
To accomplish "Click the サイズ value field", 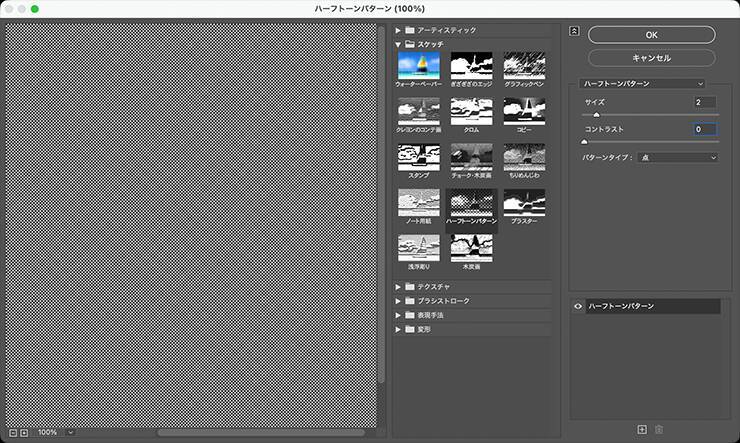I will [705, 102].
